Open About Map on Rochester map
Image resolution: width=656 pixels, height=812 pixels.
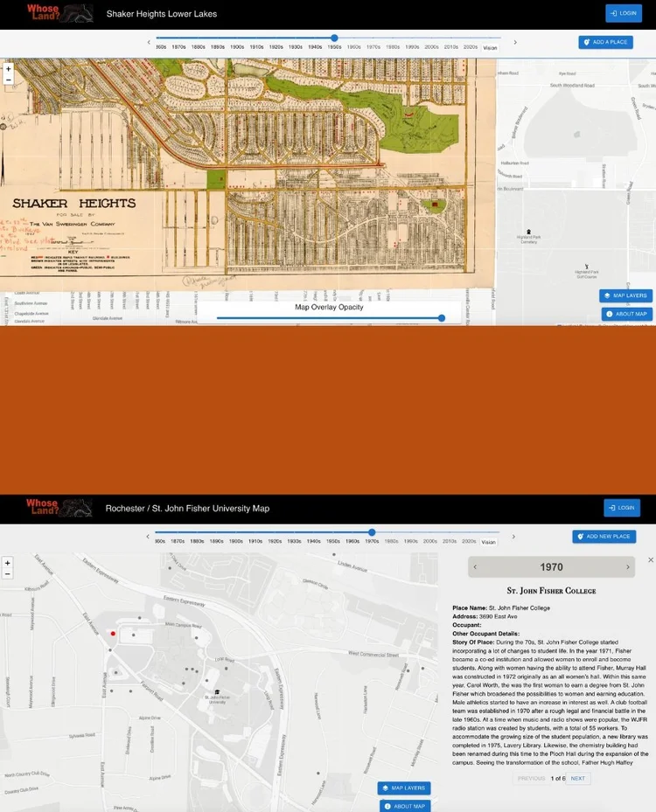tap(405, 806)
